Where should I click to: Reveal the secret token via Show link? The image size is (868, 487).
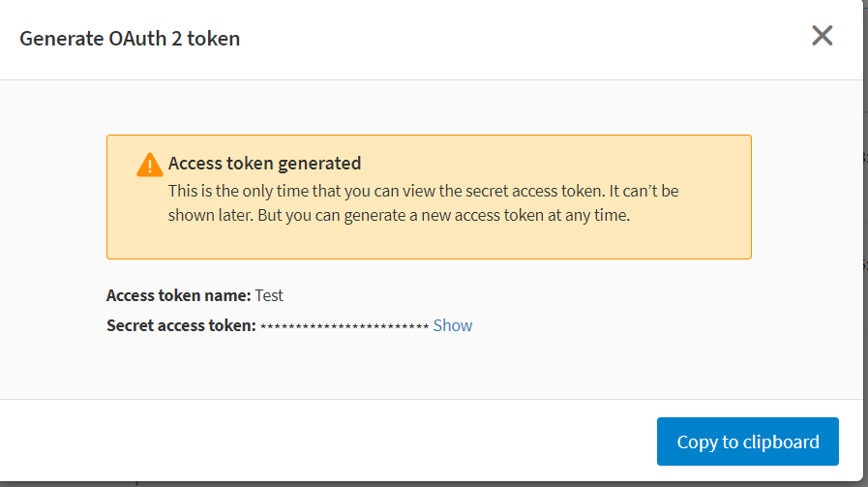tap(452, 325)
